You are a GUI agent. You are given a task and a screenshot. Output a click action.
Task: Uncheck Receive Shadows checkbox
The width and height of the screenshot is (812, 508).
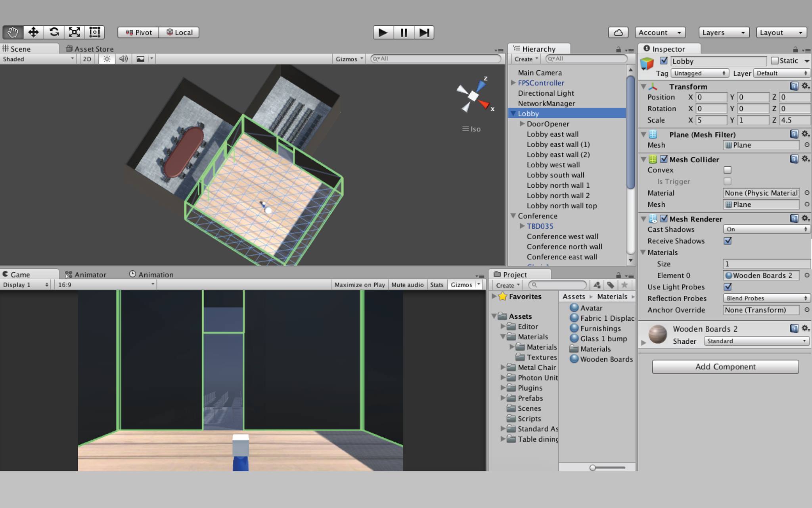[x=727, y=241]
